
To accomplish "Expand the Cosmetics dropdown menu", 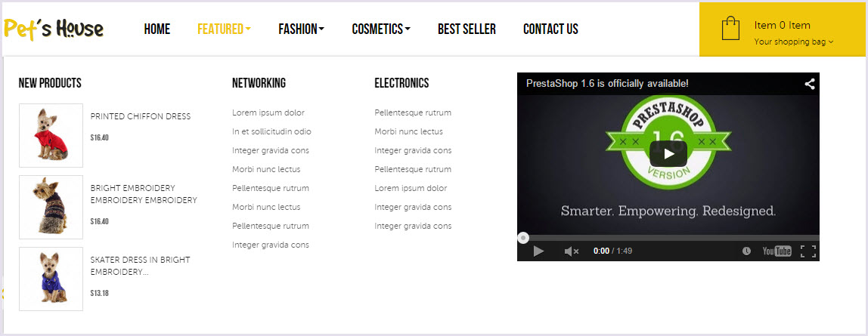I will 381,29.
